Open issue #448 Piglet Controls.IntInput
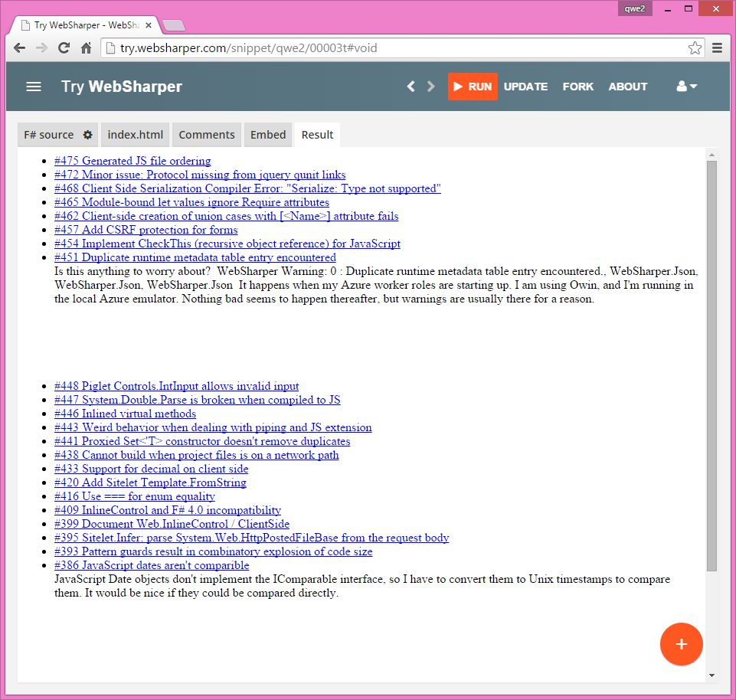 [176, 386]
